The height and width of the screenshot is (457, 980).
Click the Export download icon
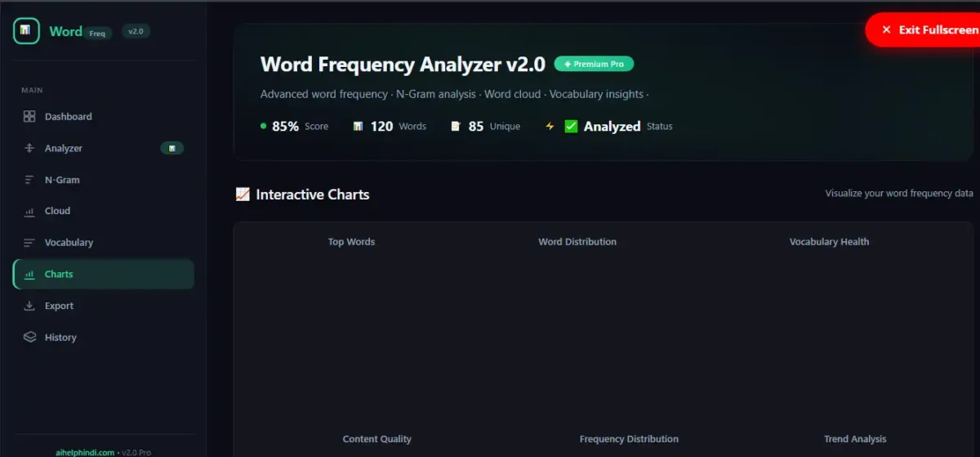click(29, 306)
